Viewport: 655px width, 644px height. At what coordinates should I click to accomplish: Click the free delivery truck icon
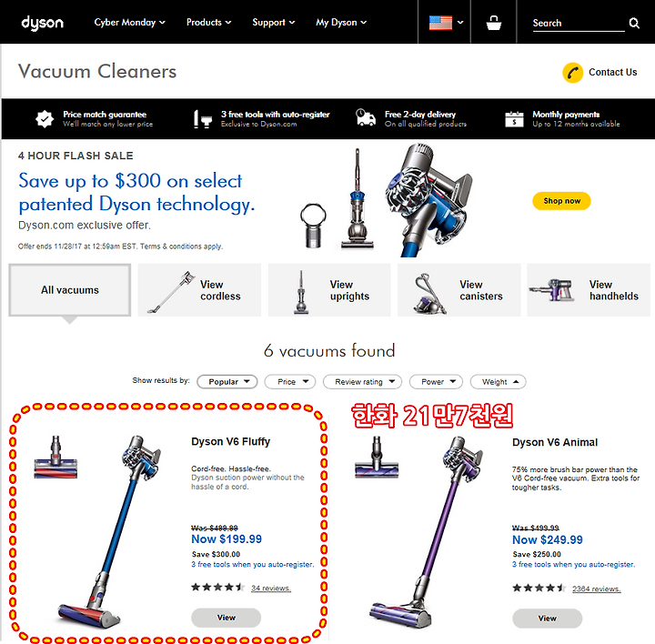click(366, 117)
